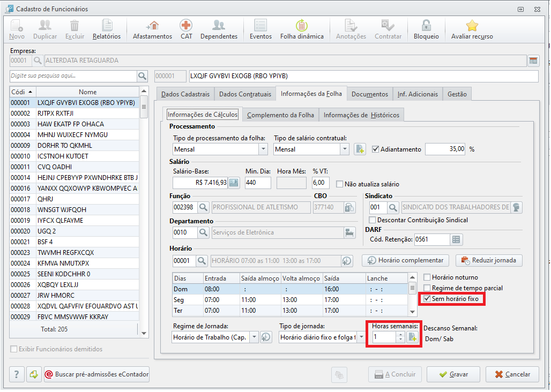
Task: Click the employee search magnifier button
Action: (x=142, y=76)
